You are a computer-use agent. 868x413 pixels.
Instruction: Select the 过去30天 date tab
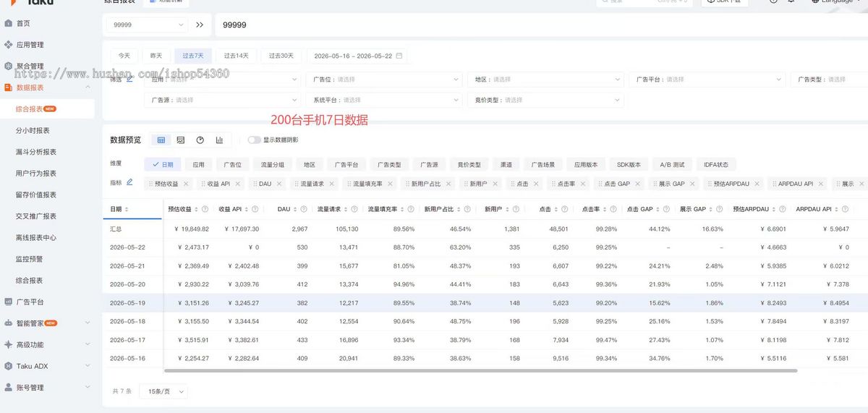[x=281, y=55]
